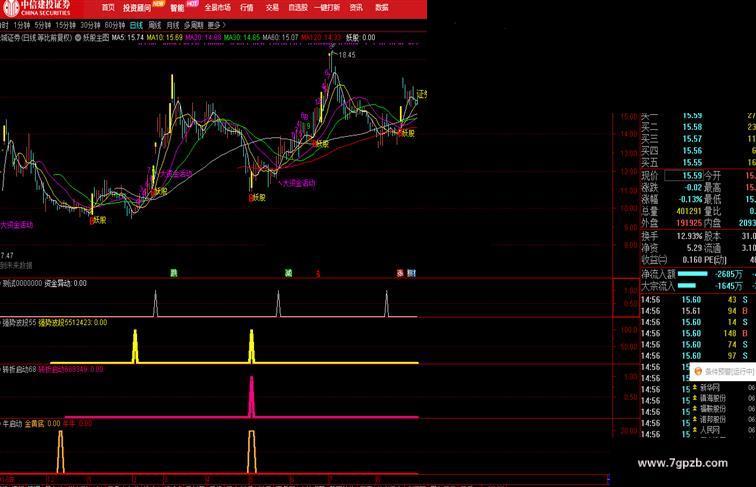Click the 18.45 high price label
The height and width of the screenshot is (487, 756).
[x=347, y=55]
